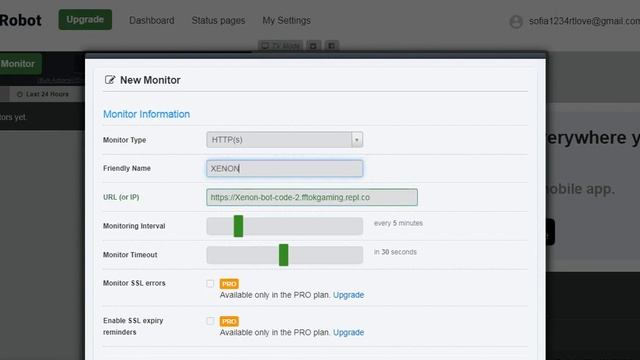Image resolution: width=640 pixels, height=360 pixels.
Task: Click the PRO badge beside Monitor SSL errors
Action: click(x=229, y=284)
